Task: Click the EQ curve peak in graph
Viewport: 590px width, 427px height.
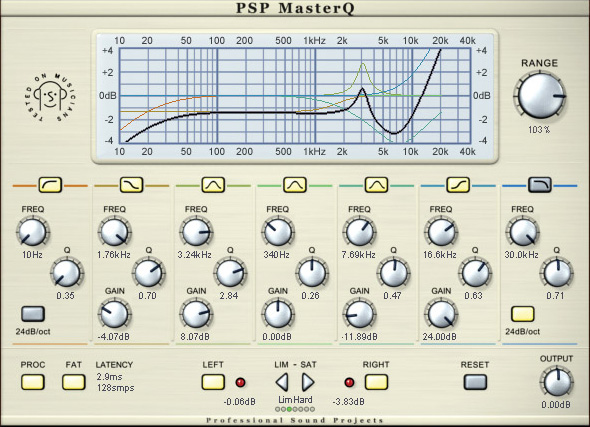Action: coord(362,89)
